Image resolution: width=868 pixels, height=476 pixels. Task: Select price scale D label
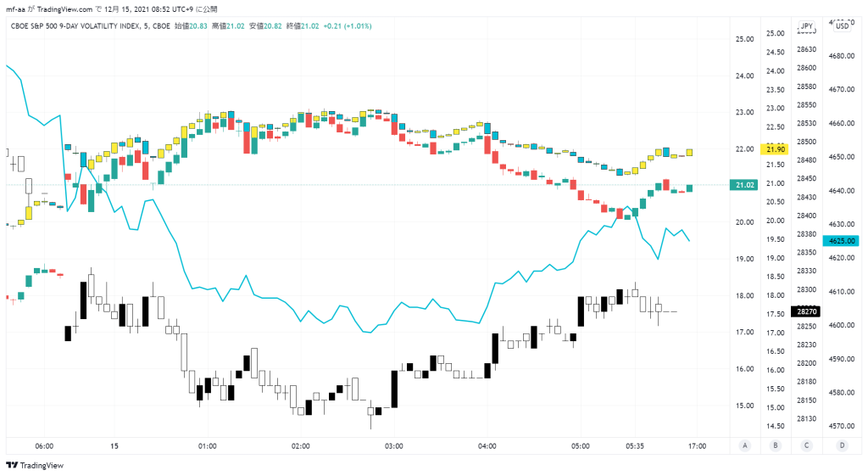pyautogui.click(x=842, y=445)
